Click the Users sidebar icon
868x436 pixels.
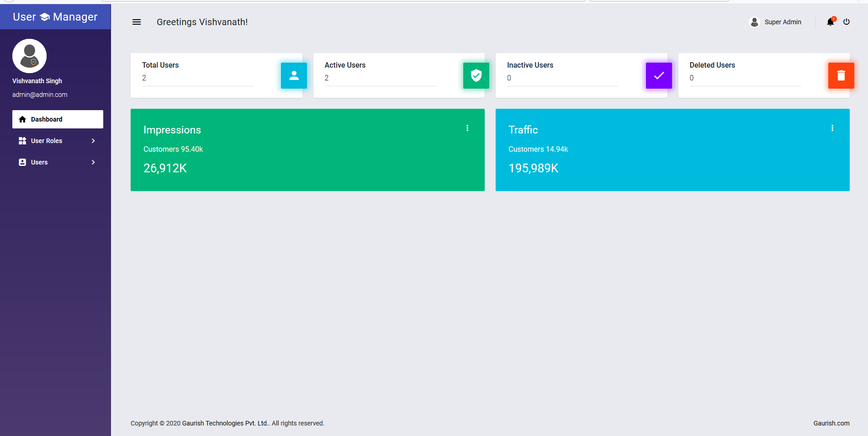pyautogui.click(x=22, y=162)
